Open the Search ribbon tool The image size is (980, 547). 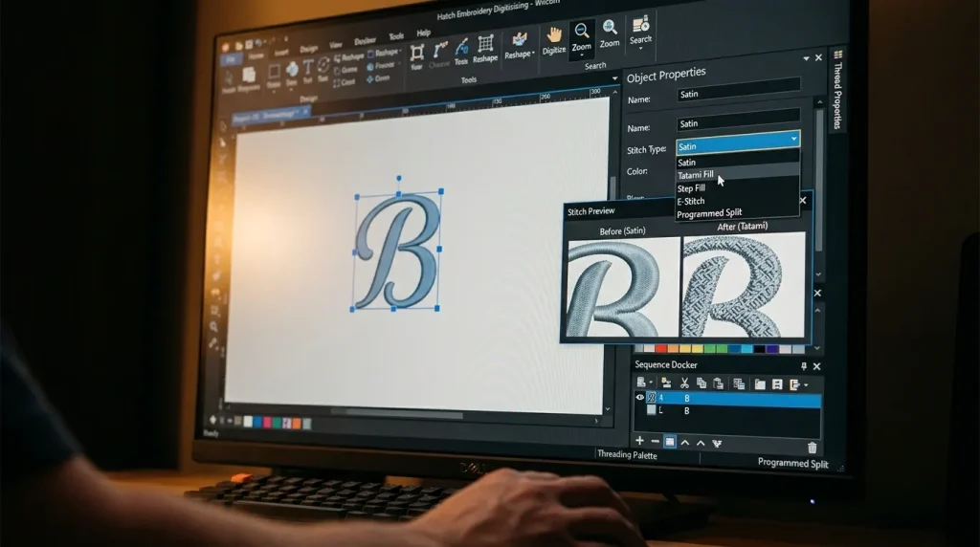pos(640,32)
